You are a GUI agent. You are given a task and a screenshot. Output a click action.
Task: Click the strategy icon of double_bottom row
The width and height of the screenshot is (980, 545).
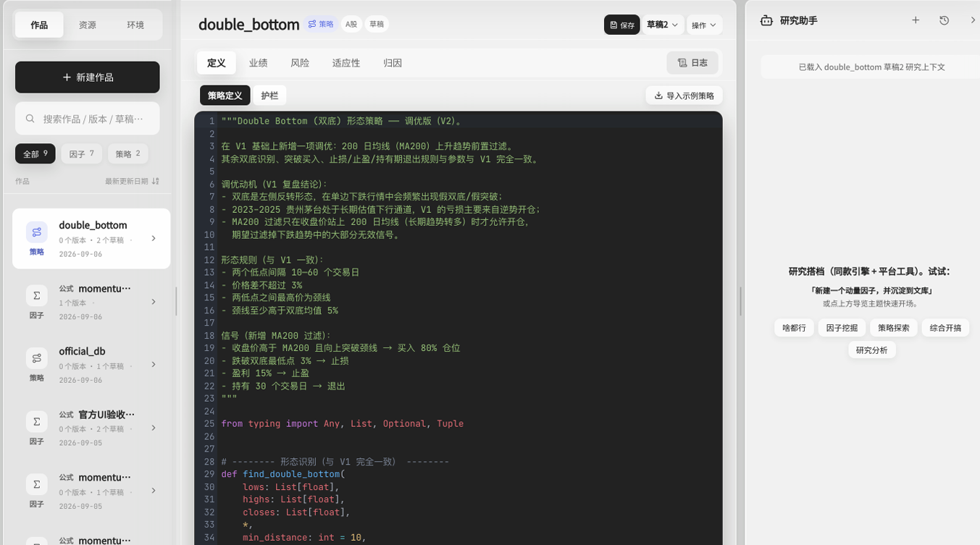[x=36, y=232]
